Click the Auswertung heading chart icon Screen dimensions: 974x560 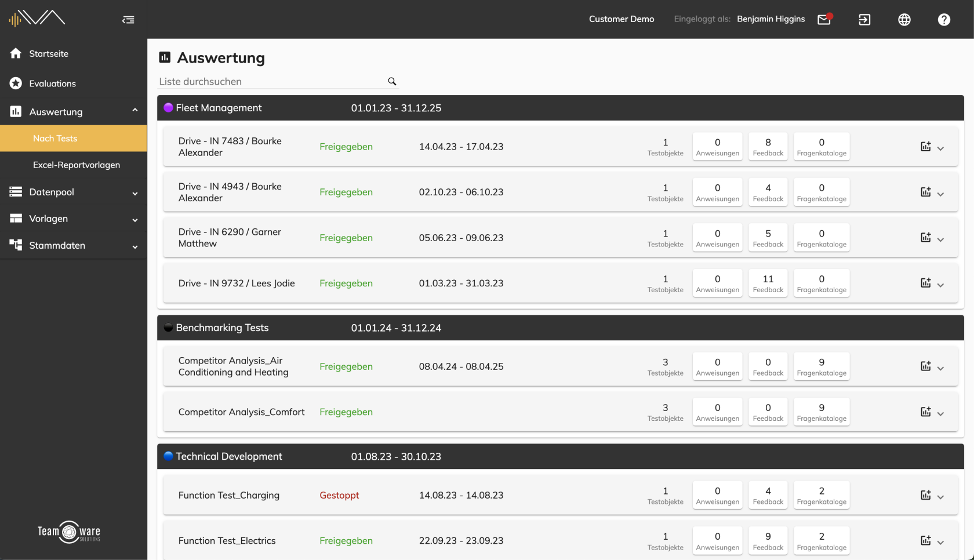click(165, 57)
